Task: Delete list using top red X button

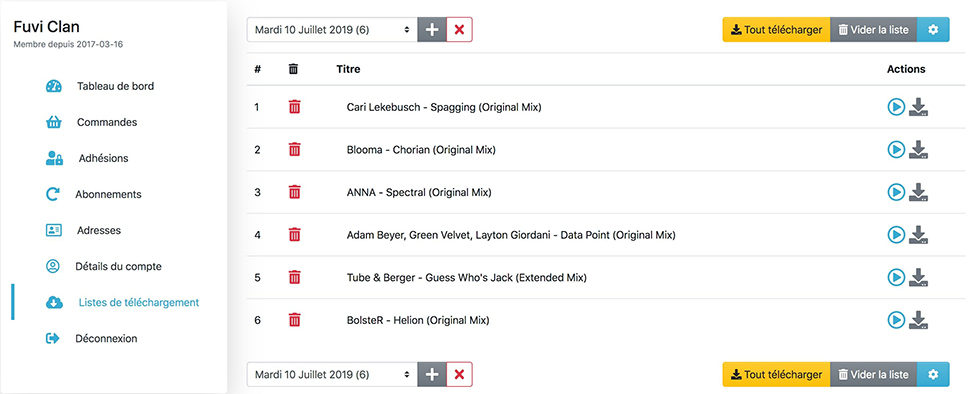Action: click(x=459, y=30)
